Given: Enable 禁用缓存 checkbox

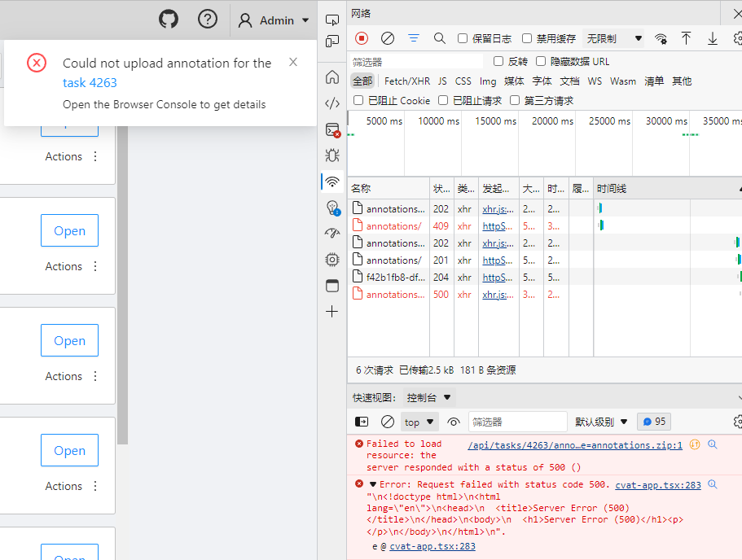Looking at the screenshot, I should 527,38.
